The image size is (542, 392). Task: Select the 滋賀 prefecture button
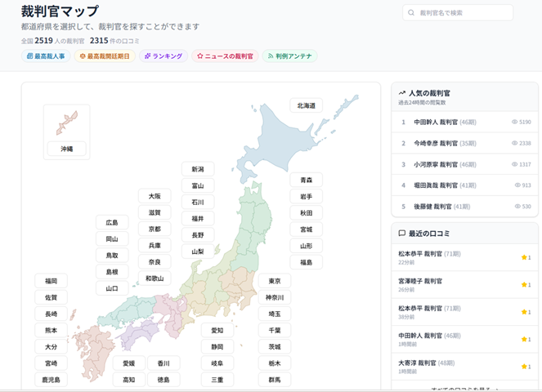tap(155, 212)
